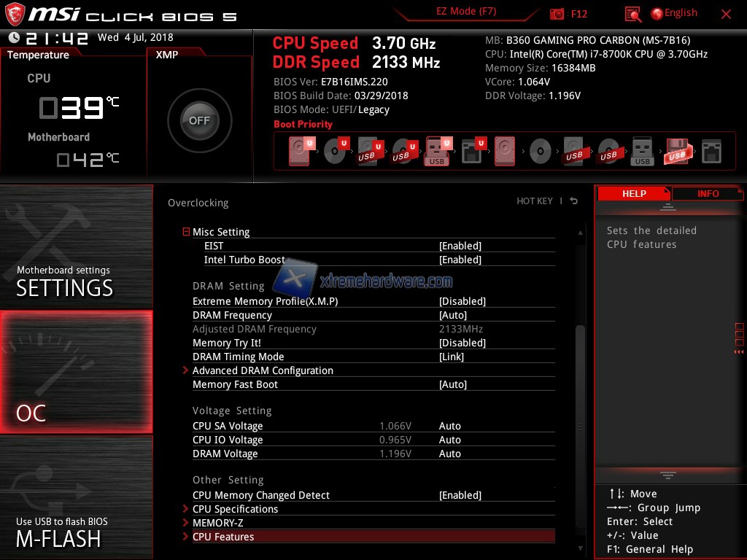Open the DRAM Frequency Auto dropdown

(452, 315)
